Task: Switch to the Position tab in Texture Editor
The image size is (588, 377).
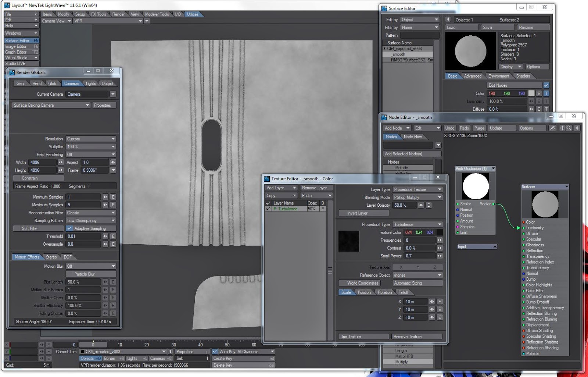Action: pos(364,292)
